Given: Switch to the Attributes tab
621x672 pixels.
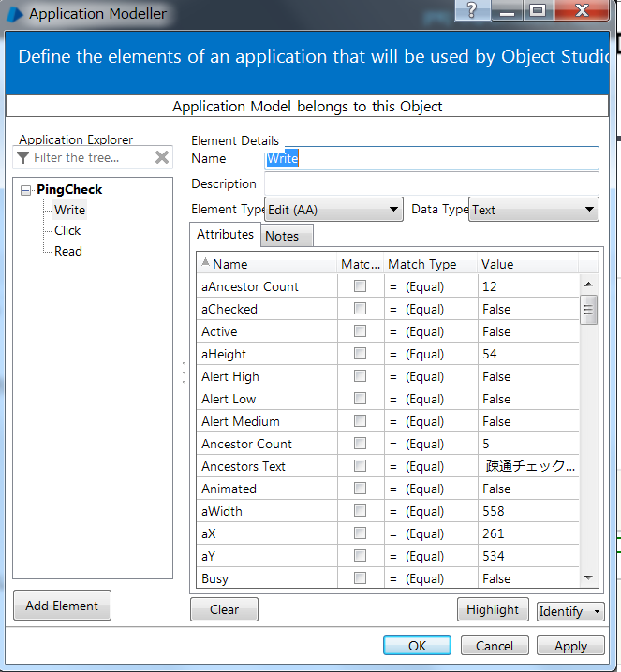Looking at the screenshot, I should [225, 234].
